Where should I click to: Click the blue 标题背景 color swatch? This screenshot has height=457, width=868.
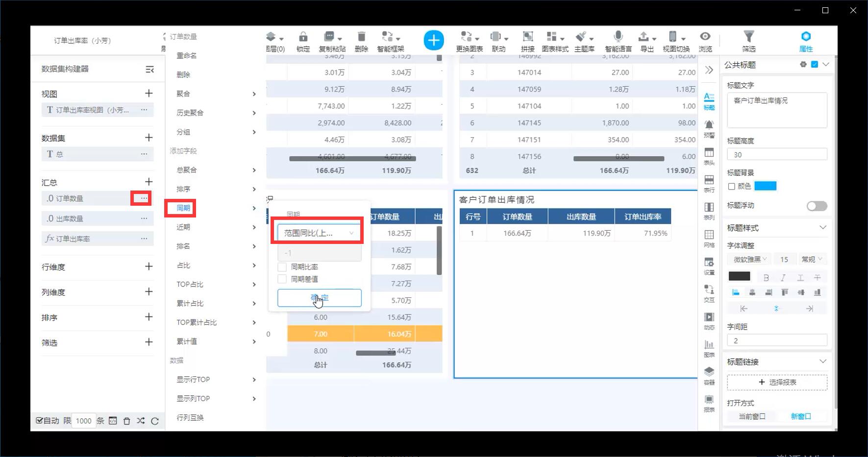click(x=765, y=186)
